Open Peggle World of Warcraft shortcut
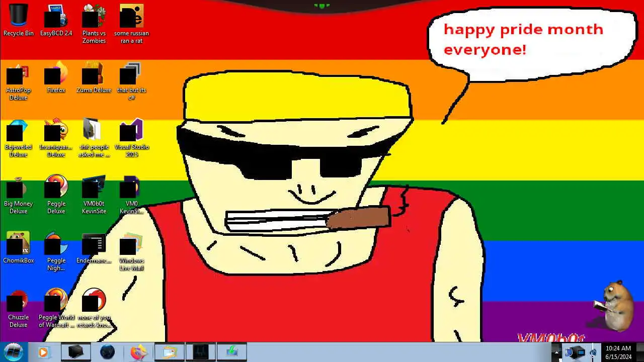644x362 pixels. tap(56, 308)
